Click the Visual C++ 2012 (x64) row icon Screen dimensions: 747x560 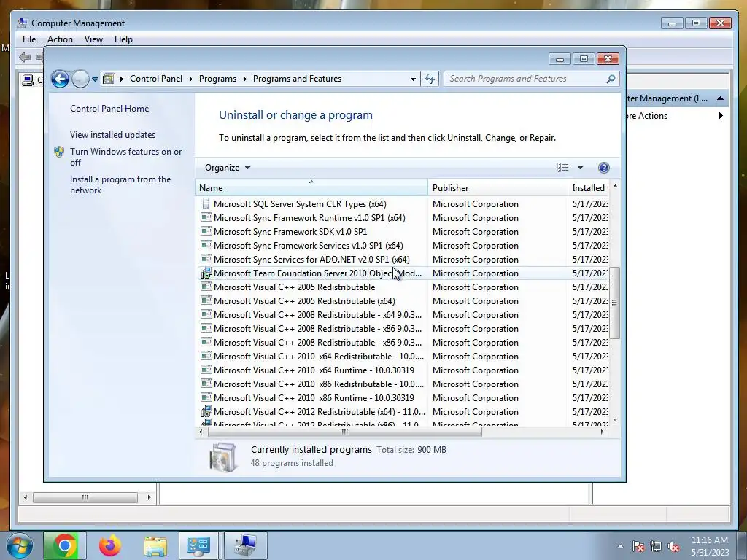point(206,411)
